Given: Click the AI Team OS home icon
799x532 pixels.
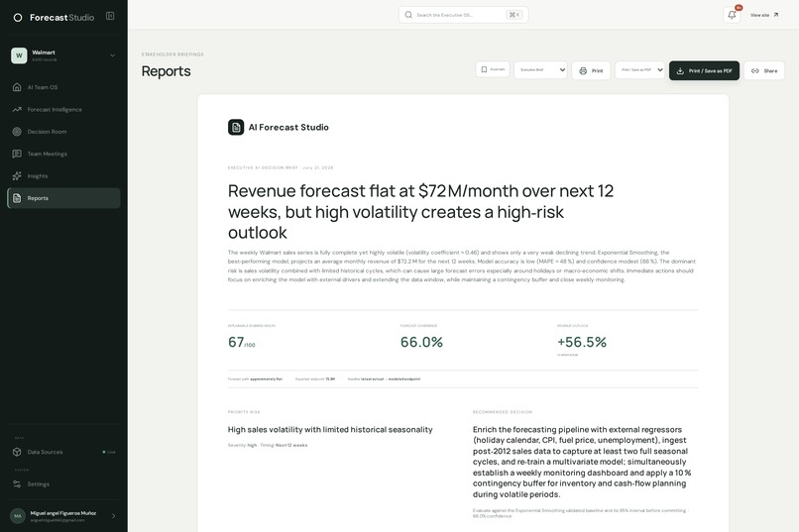Looking at the screenshot, I should click(x=17, y=87).
